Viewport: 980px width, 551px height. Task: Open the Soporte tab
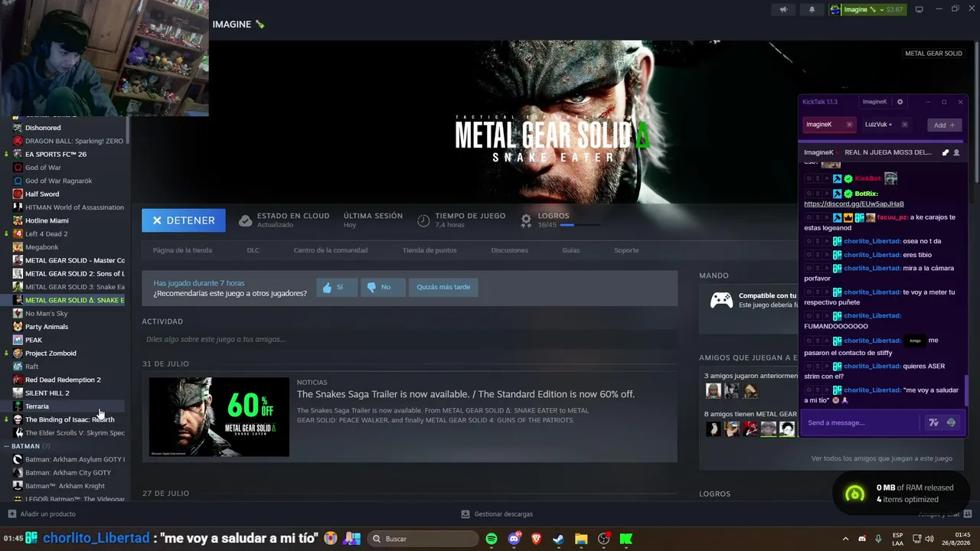pos(626,250)
